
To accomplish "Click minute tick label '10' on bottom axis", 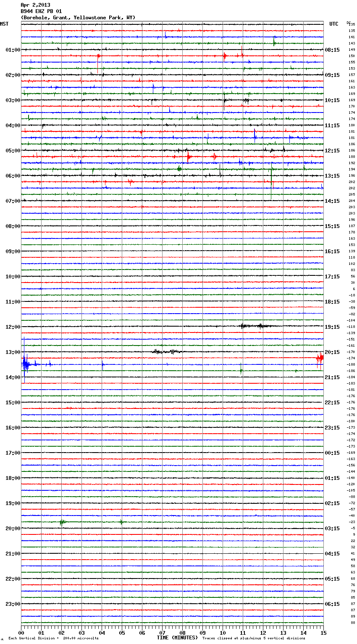I will [x=223, y=633].
